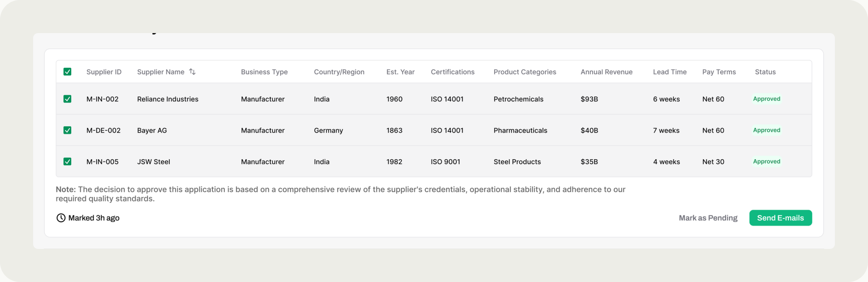This screenshot has height=282, width=868.
Task: Uncheck the Reliance Industries row checkbox
Action: [68, 99]
